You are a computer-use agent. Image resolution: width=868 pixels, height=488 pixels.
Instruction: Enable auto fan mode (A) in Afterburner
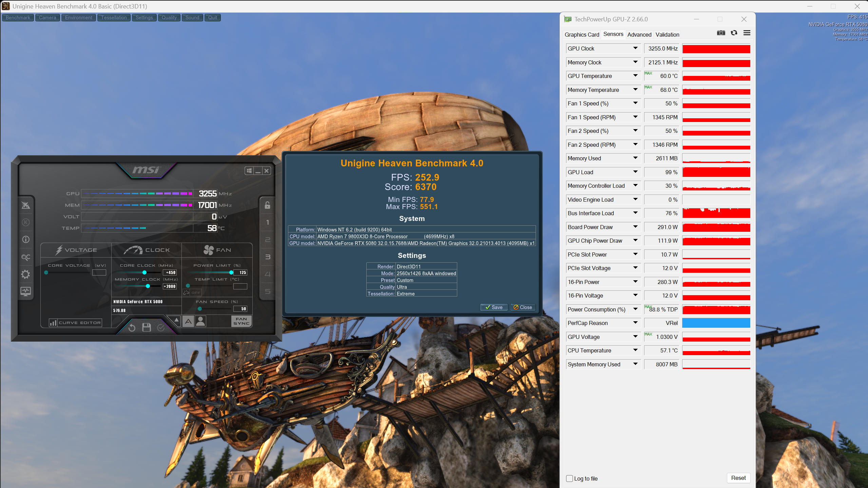pos(188,321)
